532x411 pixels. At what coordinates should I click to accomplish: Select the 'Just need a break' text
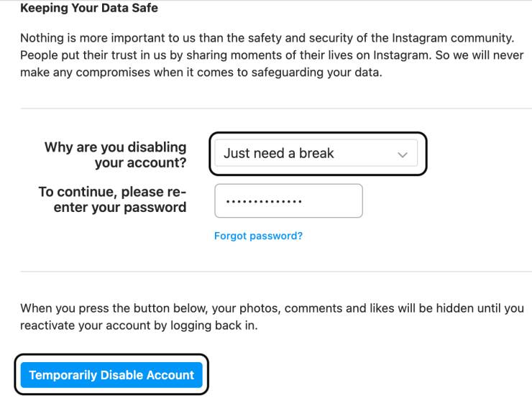pos(279,153)
